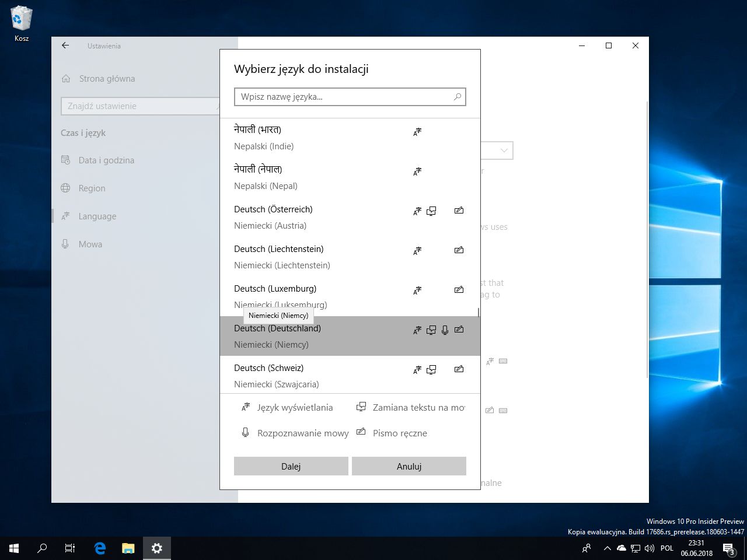Click handwriting icon in Deutsch (Liechtenstein) row
This screenshot has width=747, height=560.
click(x=459, y=250)
